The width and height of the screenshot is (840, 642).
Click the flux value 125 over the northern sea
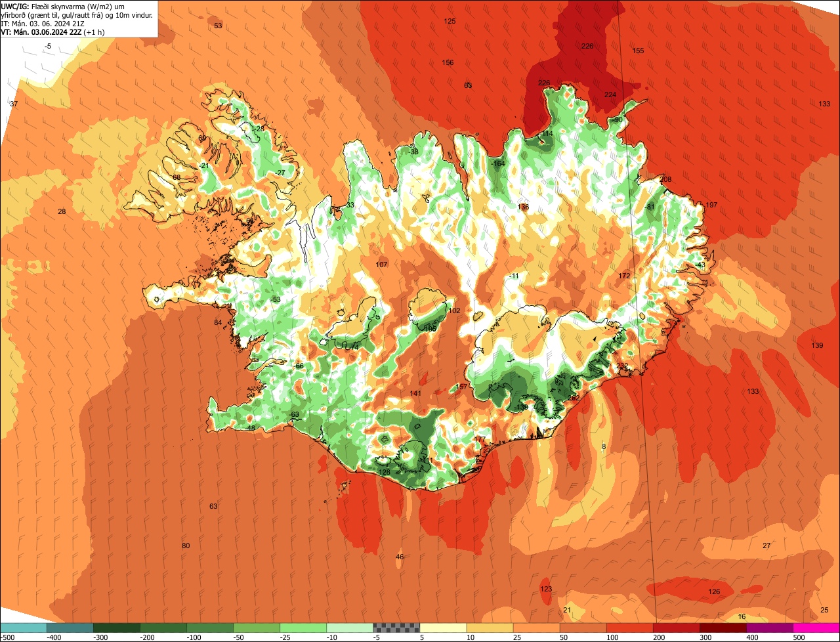450,21
